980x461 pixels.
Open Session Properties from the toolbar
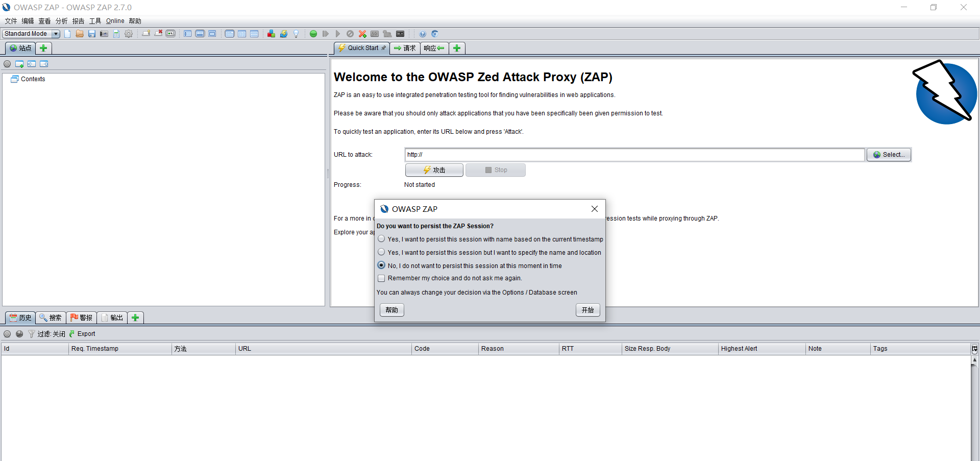(116, 34)
